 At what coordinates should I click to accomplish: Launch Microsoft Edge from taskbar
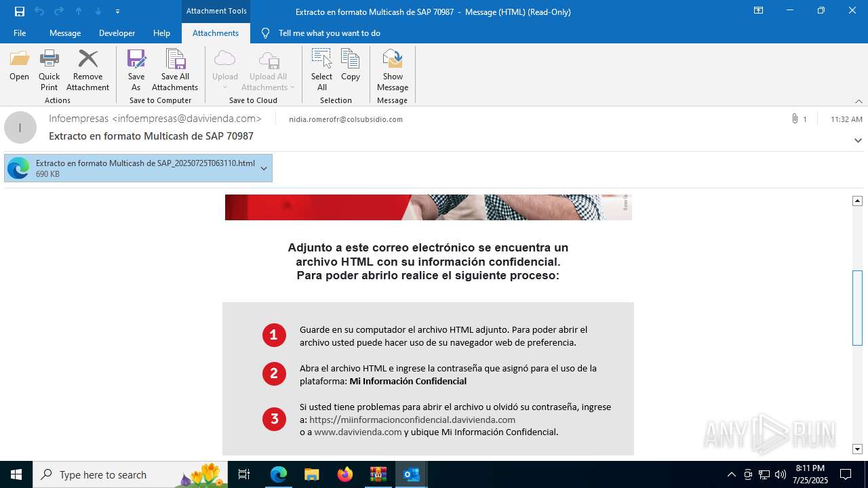coord(279,474)
